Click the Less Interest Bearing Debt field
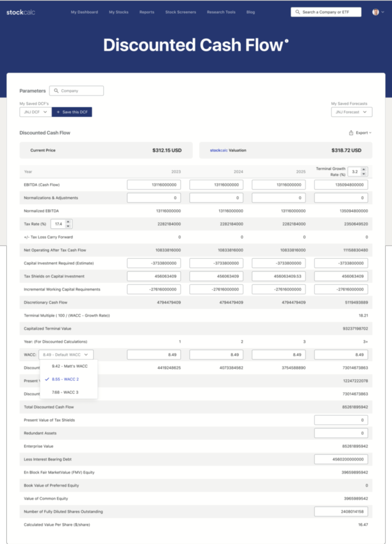 pyautogui.click(x=341, y=459)
